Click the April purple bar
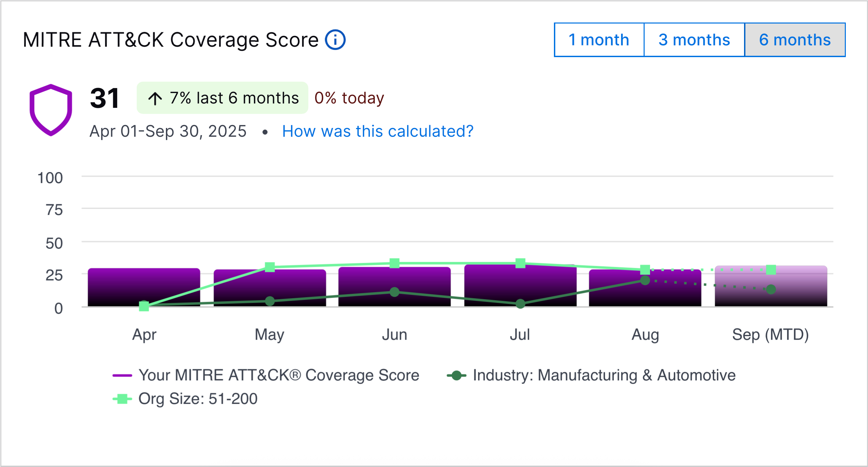This screenshot has width=868, height=467. [x=144, y=287]
